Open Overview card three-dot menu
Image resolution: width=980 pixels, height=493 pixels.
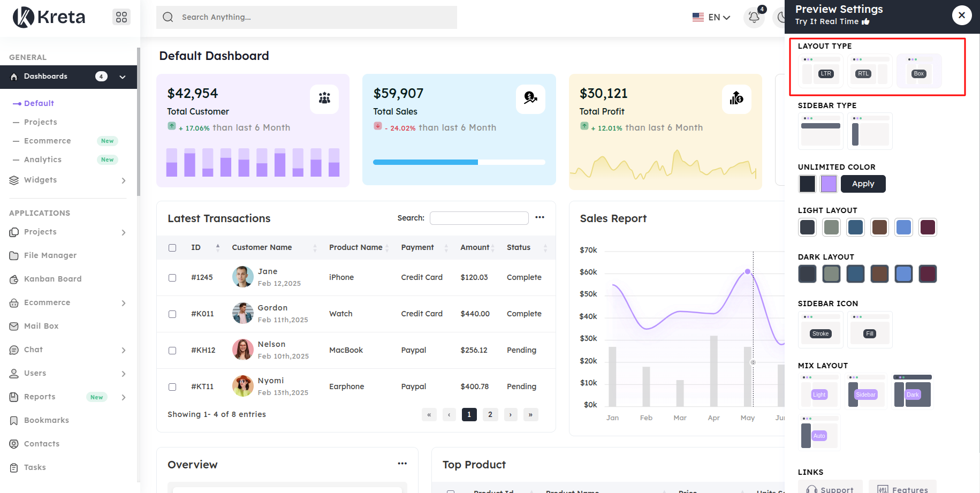click(402, 464)
